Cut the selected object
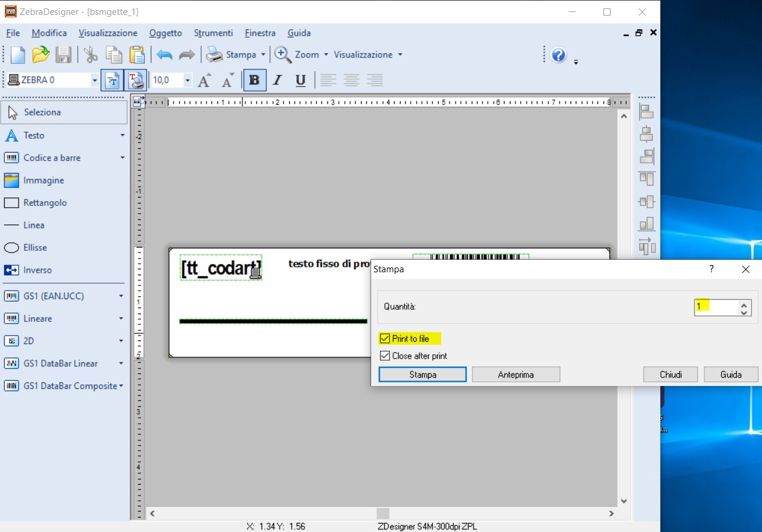This screenshot has height=532, width=762. tap(91, 55)
